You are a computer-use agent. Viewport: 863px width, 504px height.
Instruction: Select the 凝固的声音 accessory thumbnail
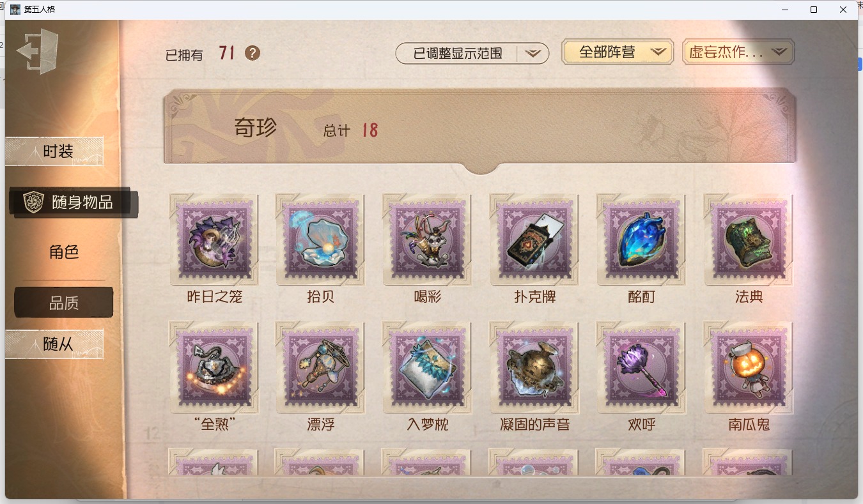(x=535, y=367)
